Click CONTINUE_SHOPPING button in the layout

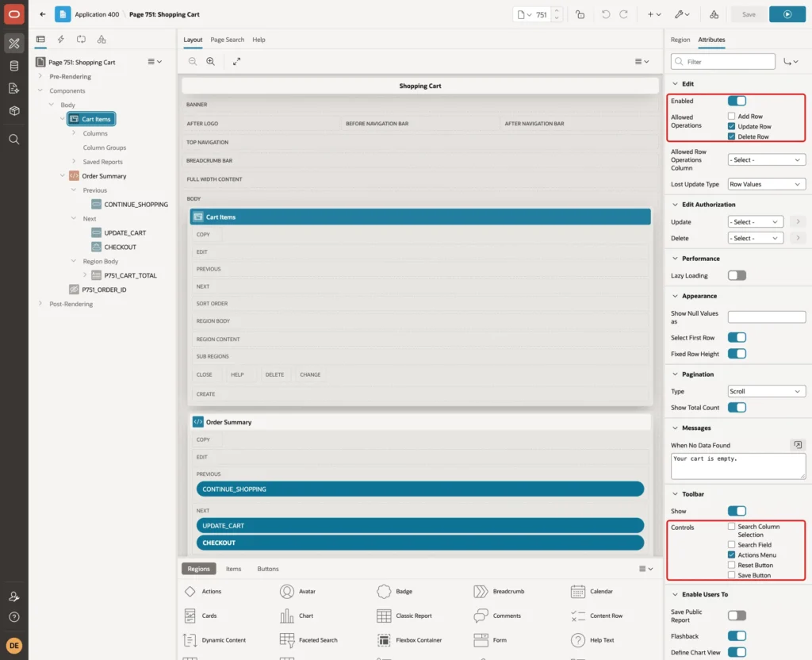pos(420,489)
